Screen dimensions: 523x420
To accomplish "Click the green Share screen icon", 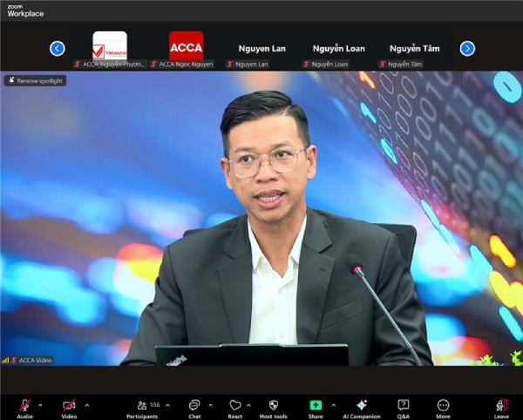I will 315,406.
